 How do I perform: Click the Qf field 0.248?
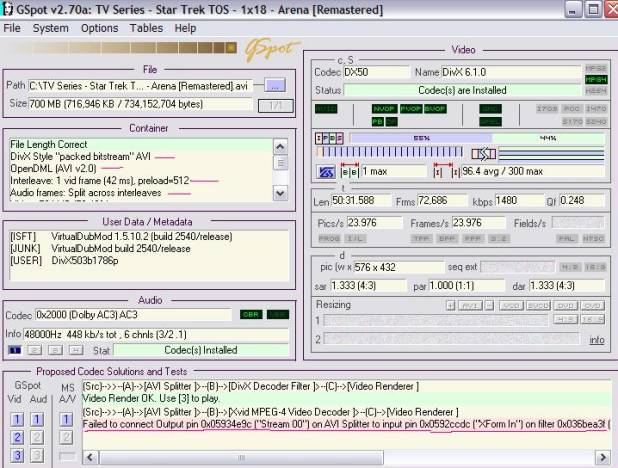(x=581, y=200)
